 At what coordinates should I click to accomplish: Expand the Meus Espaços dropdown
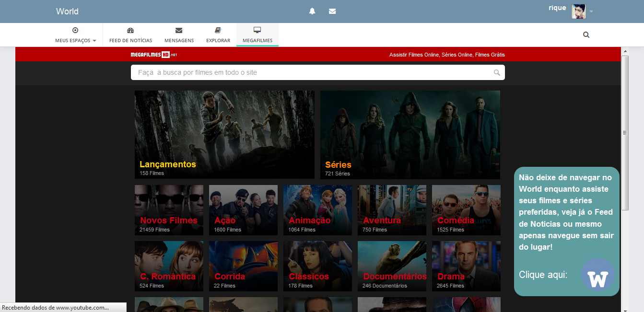pyautogui.click(x=76, y=35)
